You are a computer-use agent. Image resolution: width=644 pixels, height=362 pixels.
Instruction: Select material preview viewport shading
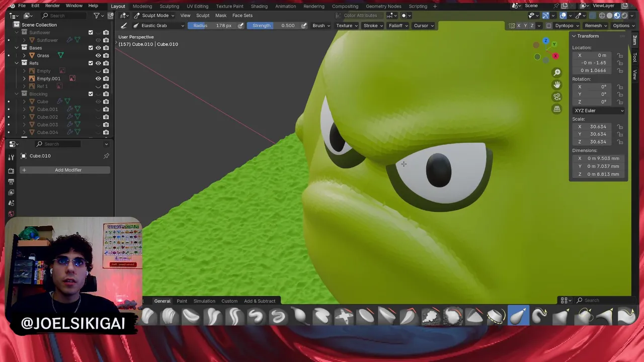[x=617, y=16]
